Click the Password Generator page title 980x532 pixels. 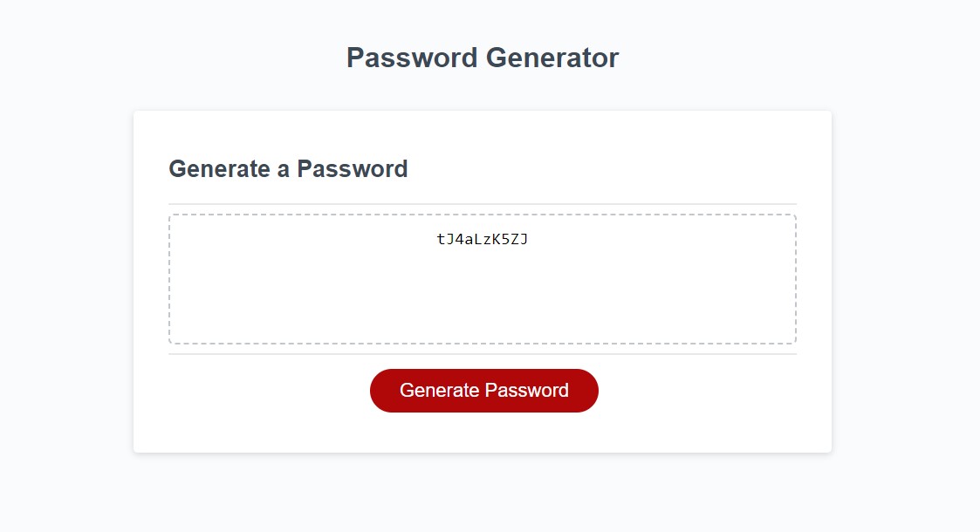click(483, 58)
